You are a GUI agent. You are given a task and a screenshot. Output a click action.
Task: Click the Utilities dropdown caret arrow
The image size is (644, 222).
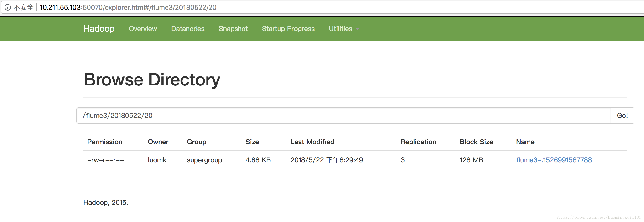357,29
